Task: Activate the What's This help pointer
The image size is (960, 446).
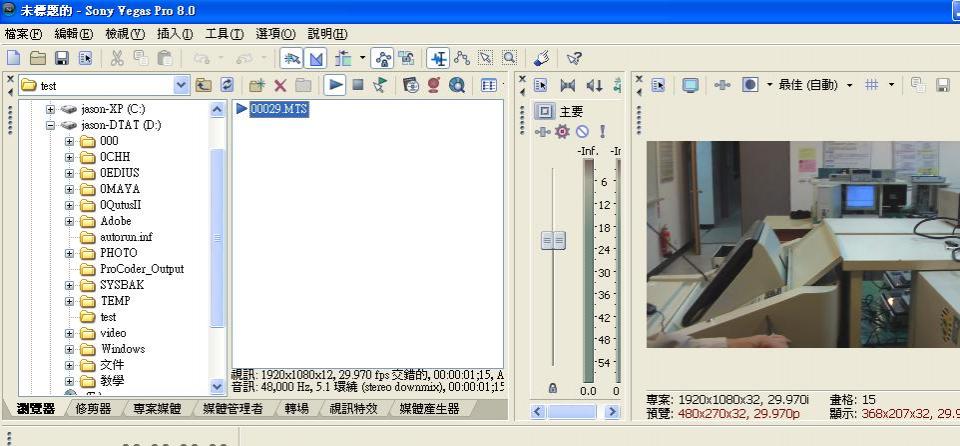Action: [574, 58]
